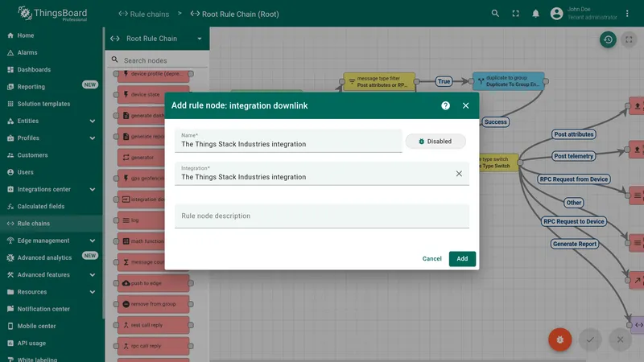Click the RPC Request from Device label
This screenshot has height=362, width=644.
(573, 179)
